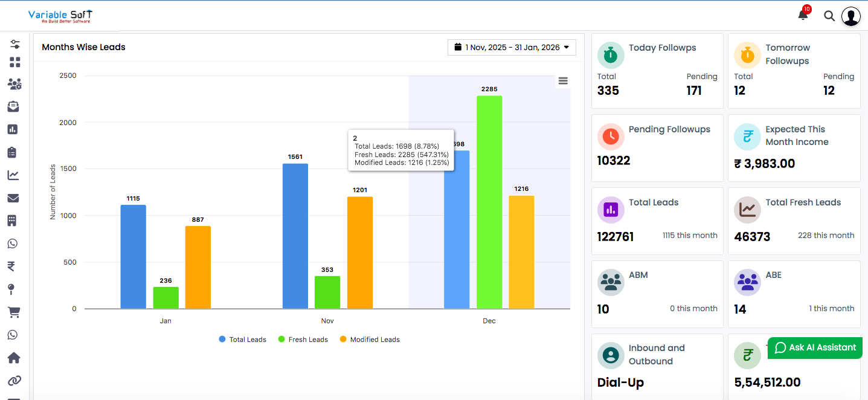Open the Ask AI Assistant button
Screen dimensions: 868x400
click(x=814, y=347)
